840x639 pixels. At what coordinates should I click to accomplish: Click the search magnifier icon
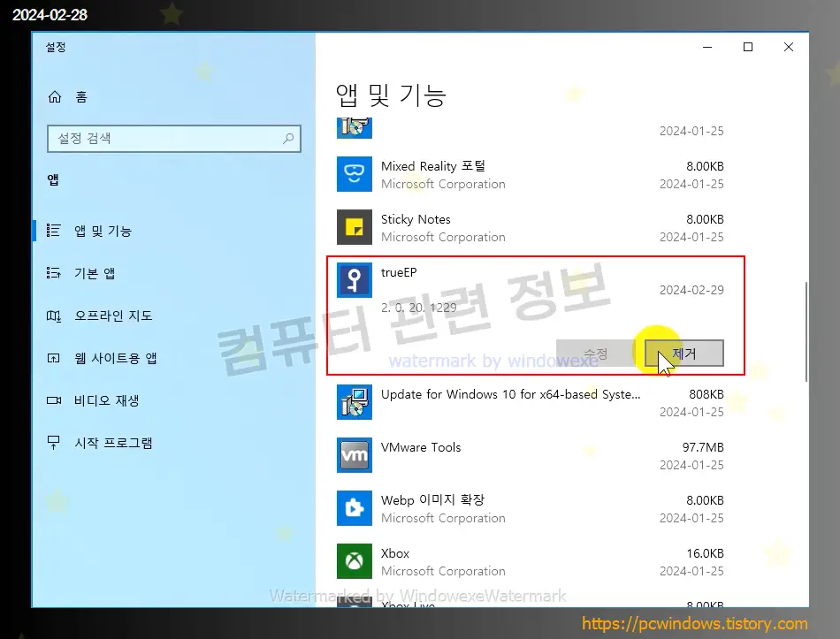pyautogui.click(x=288, y=139)
